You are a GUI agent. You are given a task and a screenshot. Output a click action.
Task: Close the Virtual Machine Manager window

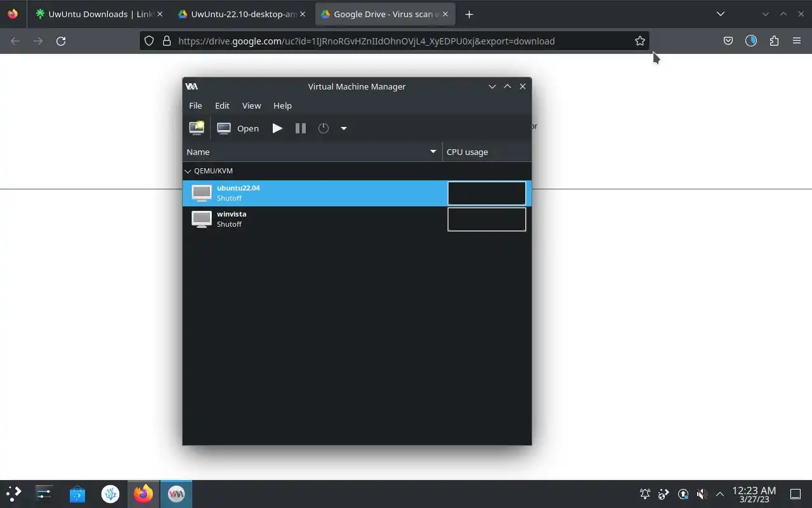[523, 86]
